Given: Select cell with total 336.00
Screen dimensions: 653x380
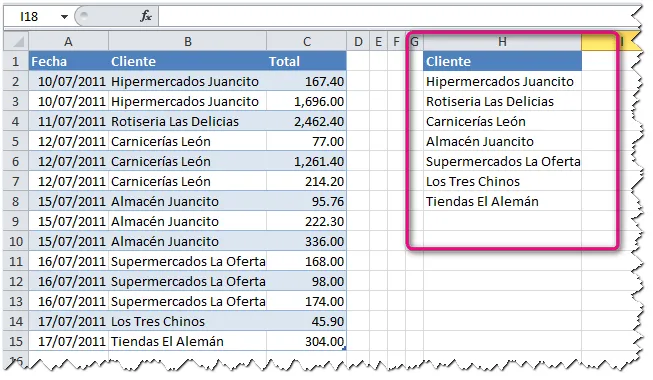Looking at the screenshot, I should pos(307,241).
